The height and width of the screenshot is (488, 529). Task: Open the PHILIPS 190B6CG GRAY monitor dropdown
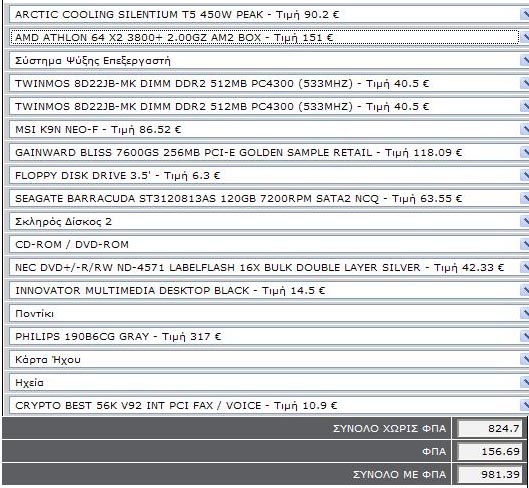(x=269, y=336)
